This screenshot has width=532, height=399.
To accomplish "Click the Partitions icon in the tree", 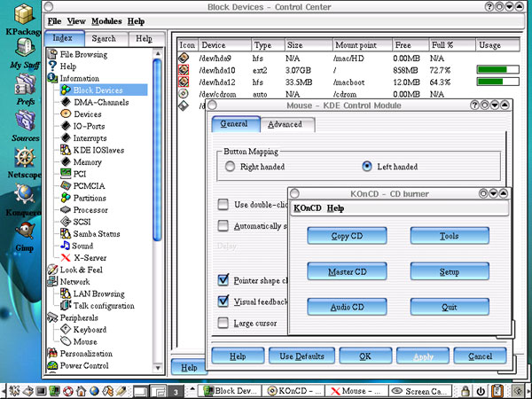I will pyautogui.click(x=66, y=198).
